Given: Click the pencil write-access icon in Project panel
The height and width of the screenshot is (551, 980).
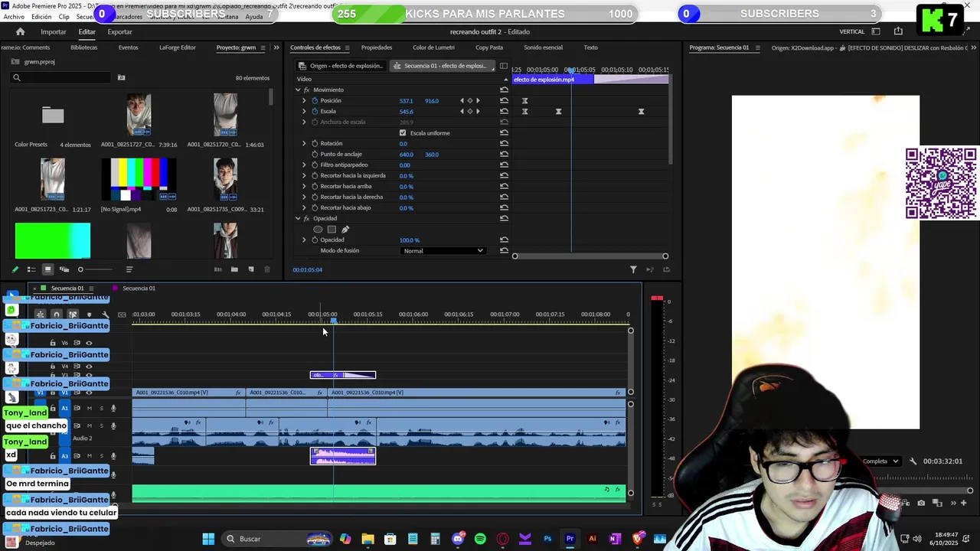Looking at the screenshot, I should coord(15,269).
